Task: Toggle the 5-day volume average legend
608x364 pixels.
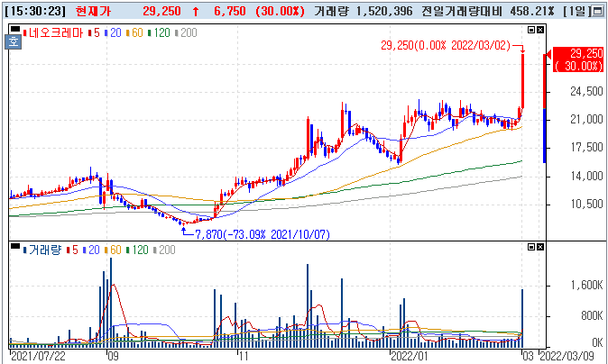Action: point(73,250)
